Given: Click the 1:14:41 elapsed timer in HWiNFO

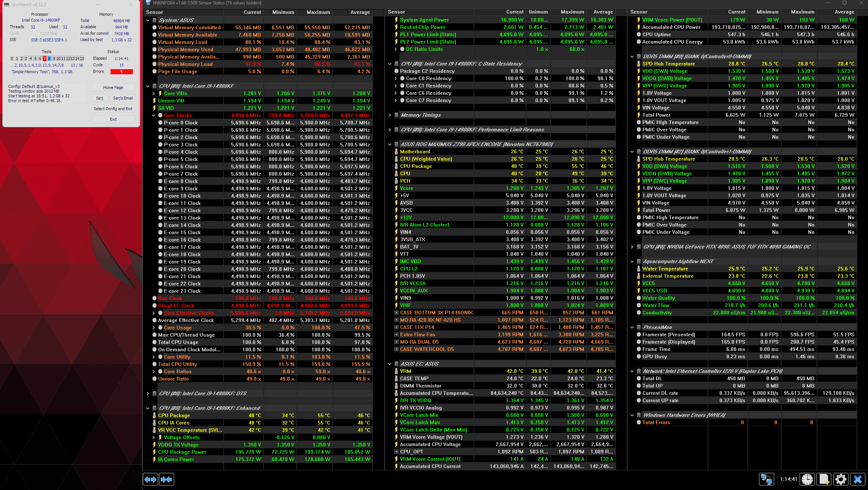Looking at the screenshot, I should pos(788,479).
